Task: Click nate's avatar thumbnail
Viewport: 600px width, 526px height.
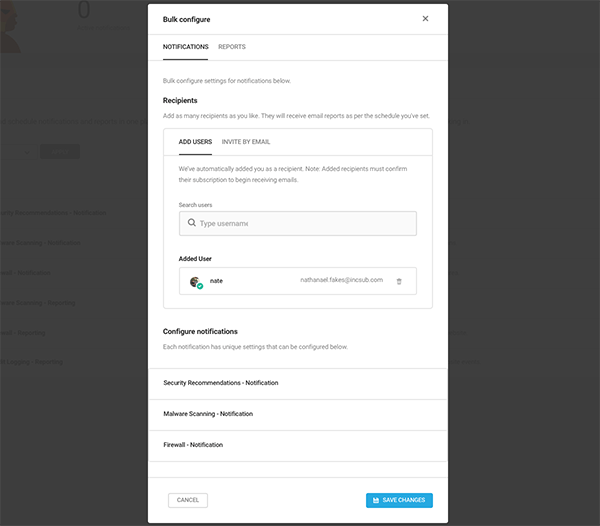Action: (x=196, y=282)
